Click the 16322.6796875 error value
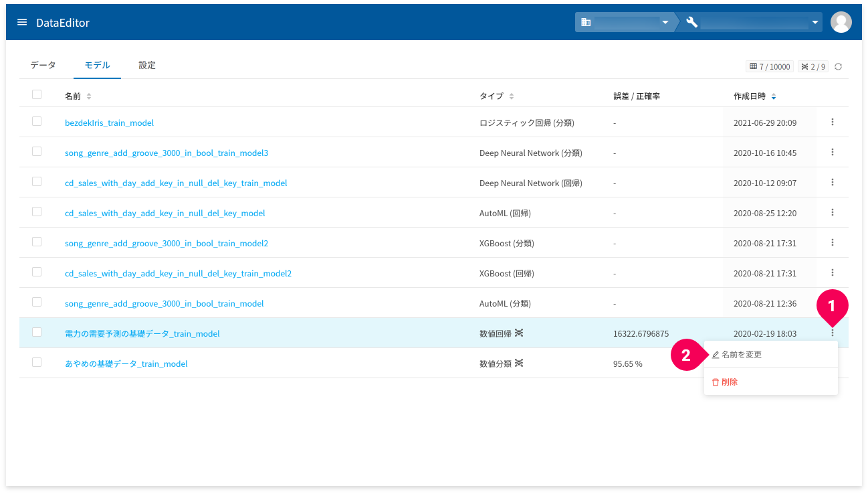 (x=641, y=333)
